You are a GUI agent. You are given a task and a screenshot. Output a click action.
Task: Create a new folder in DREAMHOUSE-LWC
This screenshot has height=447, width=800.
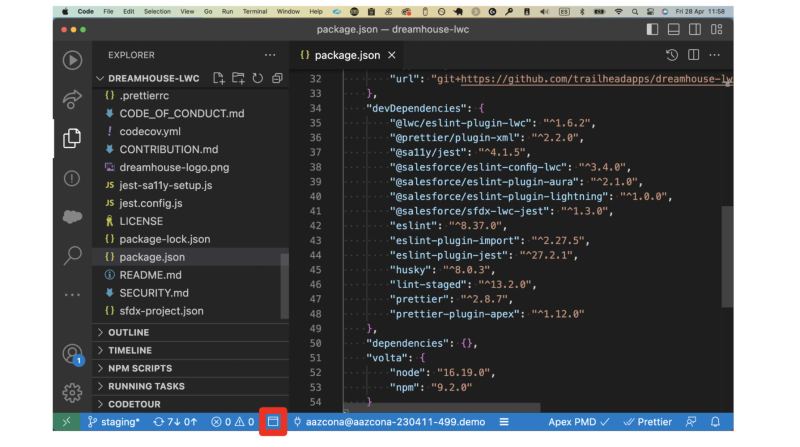tap(238, 78)
